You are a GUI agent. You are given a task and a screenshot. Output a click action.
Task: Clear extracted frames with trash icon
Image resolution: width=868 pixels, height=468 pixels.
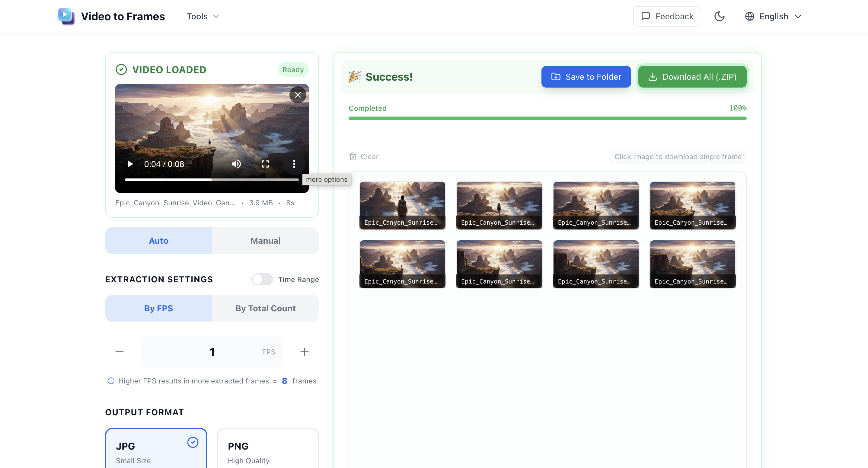364,156
